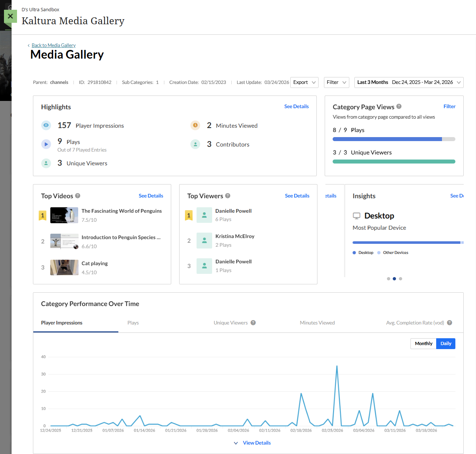Open the Last 3 Months date range picker

[409, 82]
